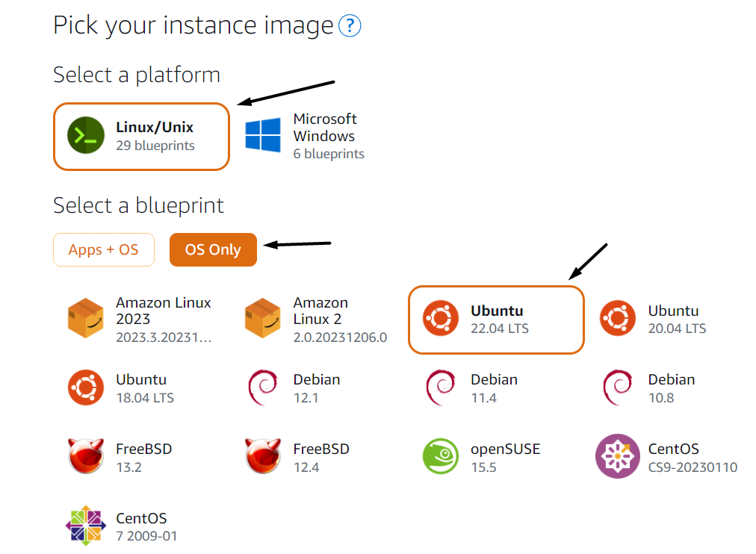The image size is (756, 554).
Task: Switch to the Apps + OS tab
Action: pos(104,249)
